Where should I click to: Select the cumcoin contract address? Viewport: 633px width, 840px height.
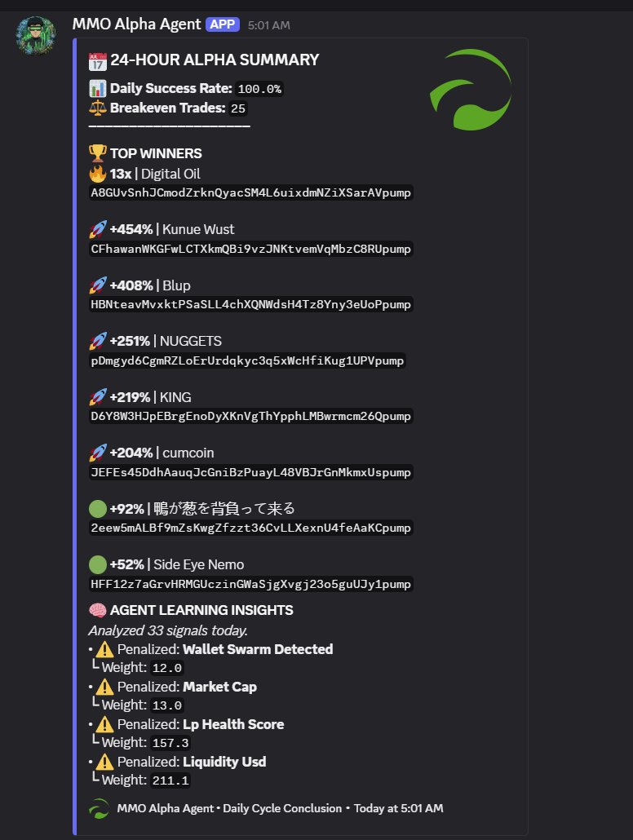(x=251, y=472)
